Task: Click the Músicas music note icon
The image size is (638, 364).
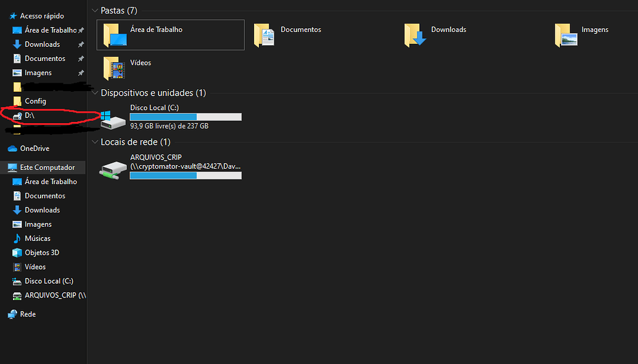Action: point(17,238)
